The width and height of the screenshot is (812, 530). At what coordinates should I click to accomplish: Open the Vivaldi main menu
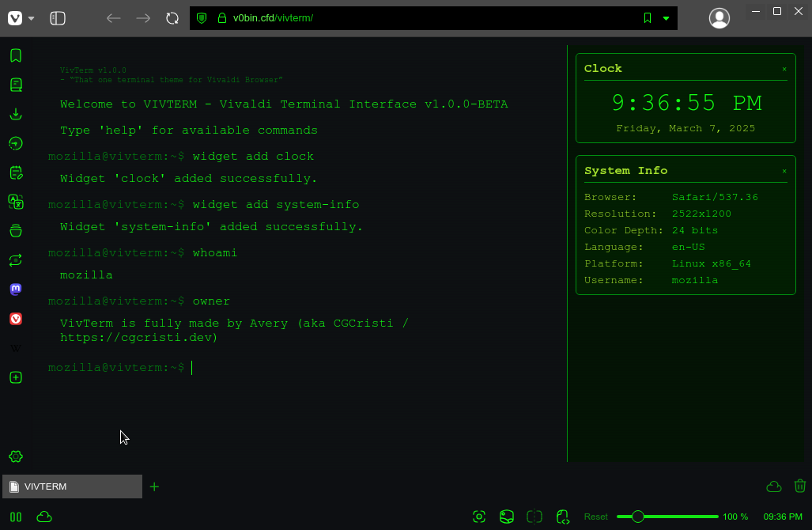coord(15,18)
